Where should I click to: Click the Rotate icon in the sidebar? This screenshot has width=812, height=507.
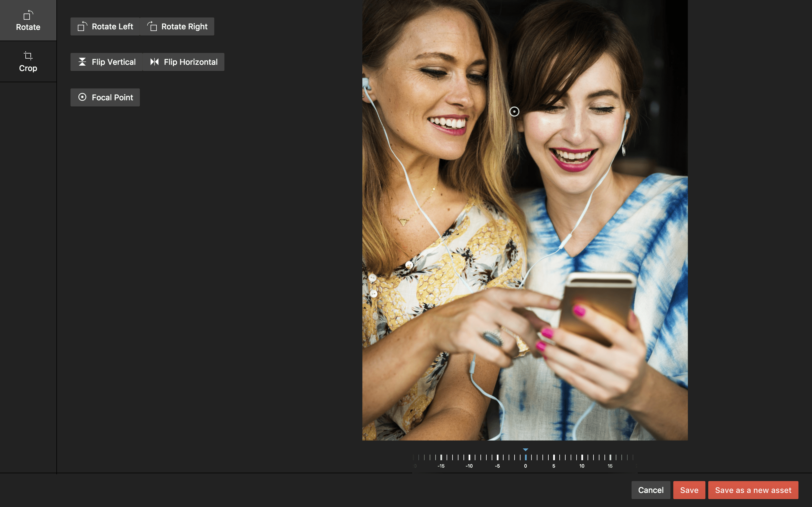click(28, 15)
